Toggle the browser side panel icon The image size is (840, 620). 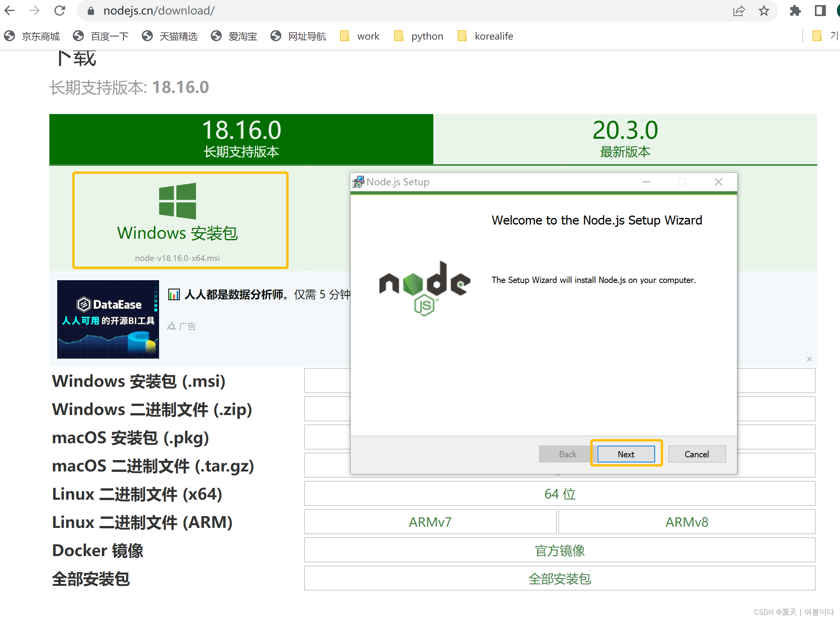(x=820, y=11)
